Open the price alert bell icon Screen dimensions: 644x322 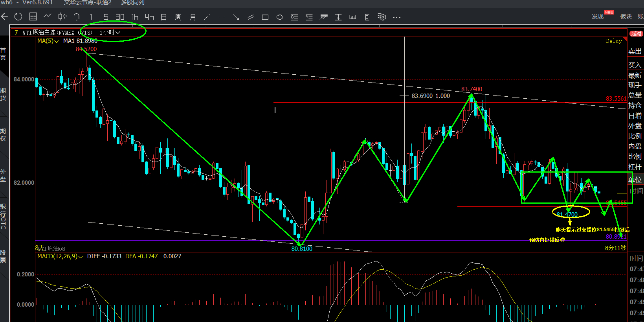77,17
